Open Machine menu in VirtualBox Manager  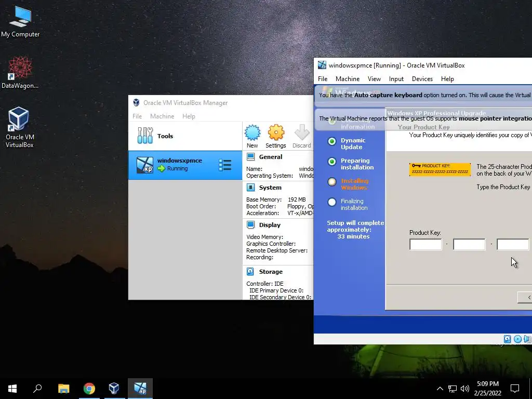[162, 116]
